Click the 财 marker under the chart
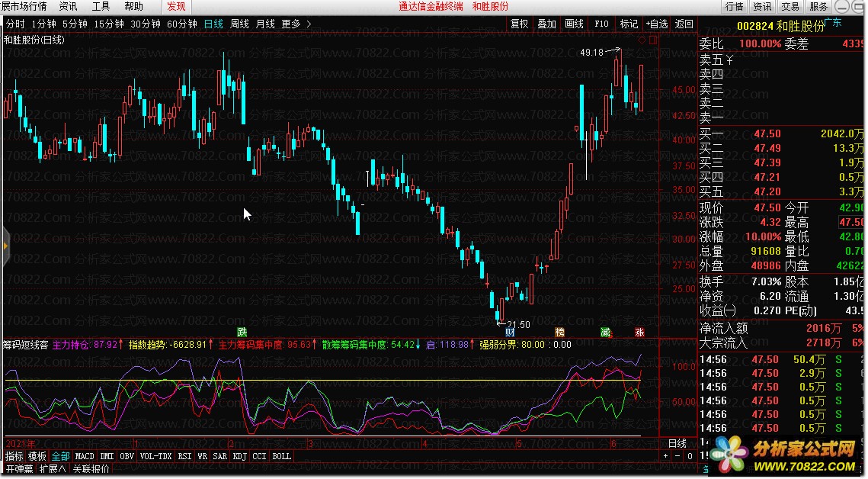The width and height of the screenshot is (868, 479). 510,333
